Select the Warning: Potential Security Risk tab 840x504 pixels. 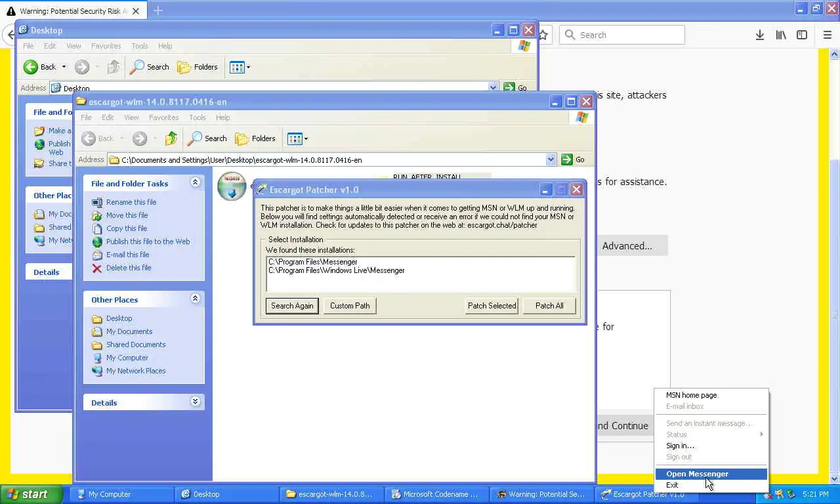73,11
